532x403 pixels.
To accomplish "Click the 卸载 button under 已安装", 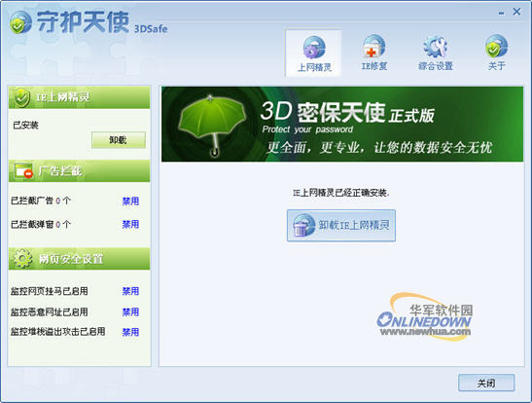I will (x=119, y=140).
